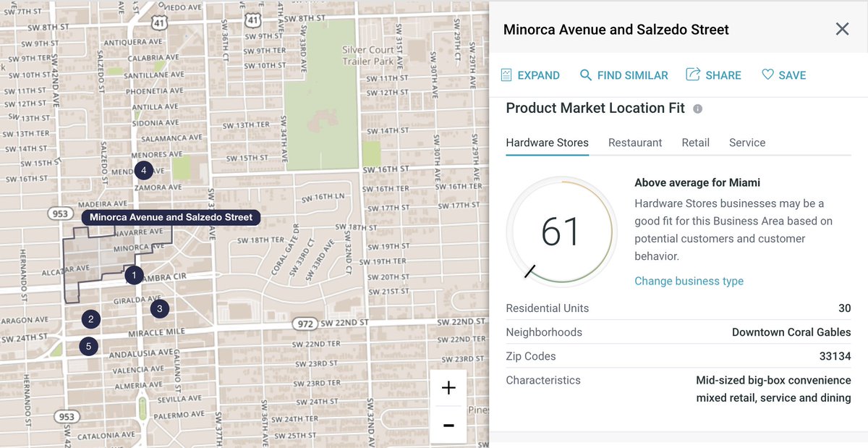Screen dimensions: 868x448
Task: Open the Retail fit tab
Action: 695,143
